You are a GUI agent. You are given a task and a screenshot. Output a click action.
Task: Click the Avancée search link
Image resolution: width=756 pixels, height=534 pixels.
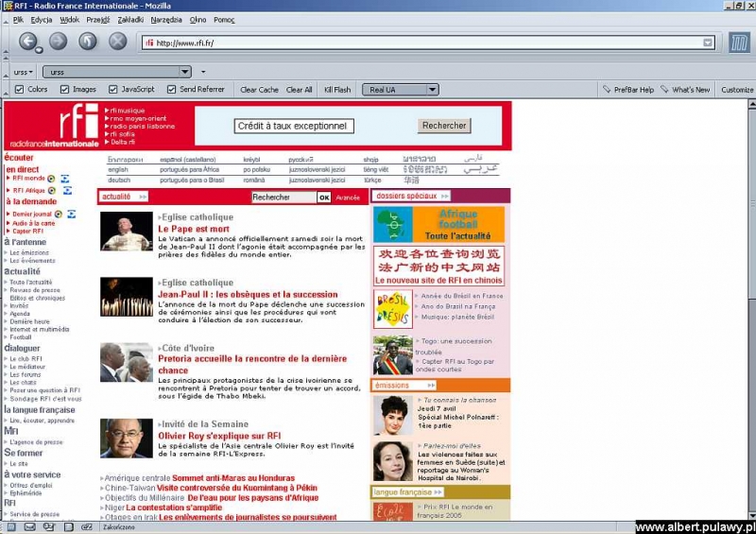point(348,198)
